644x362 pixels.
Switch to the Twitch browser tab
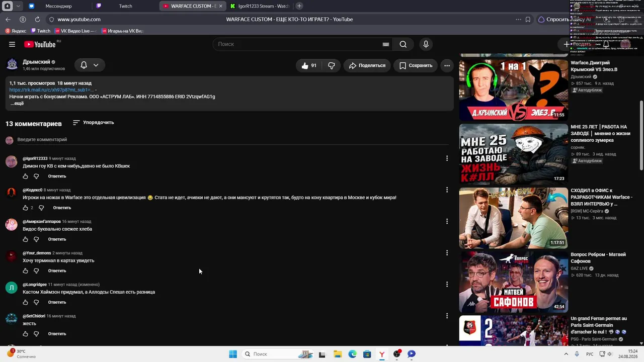125,6
